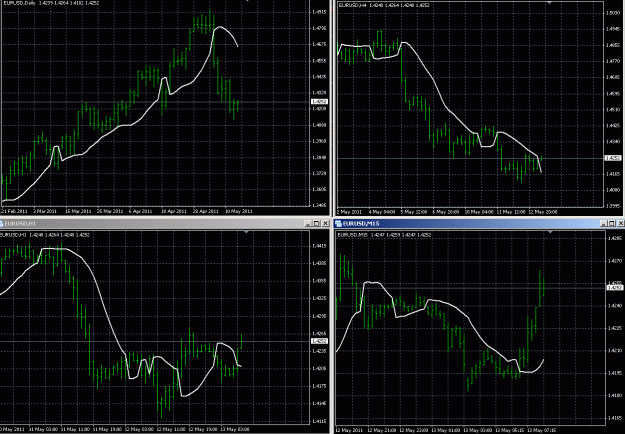This screenshot has width=625, height=434.
Task: Click the EURUSD,H4 header quote text
Action: pos(383,5)
